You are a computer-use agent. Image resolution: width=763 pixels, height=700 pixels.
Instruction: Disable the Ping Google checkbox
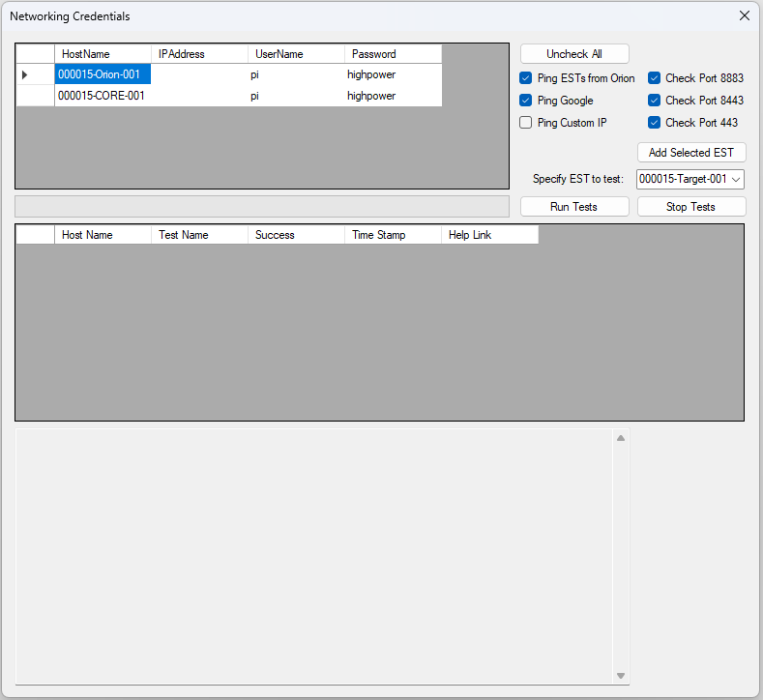(526, 101)
